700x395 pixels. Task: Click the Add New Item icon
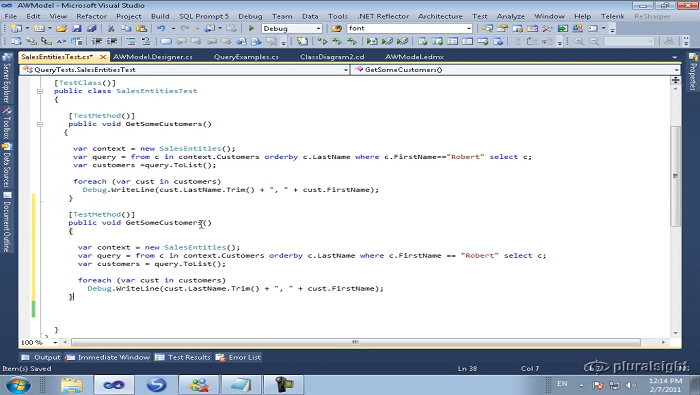coord(39,28)
